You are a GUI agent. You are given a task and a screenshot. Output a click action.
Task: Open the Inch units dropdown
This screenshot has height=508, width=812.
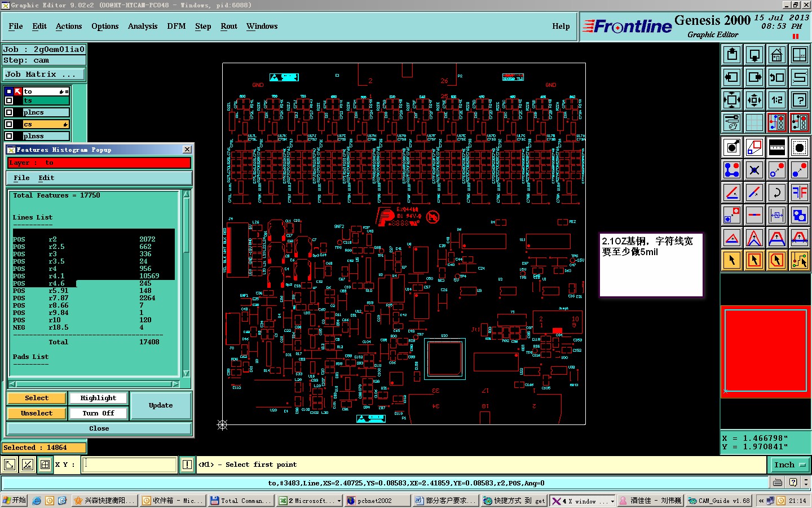point(789,465)
